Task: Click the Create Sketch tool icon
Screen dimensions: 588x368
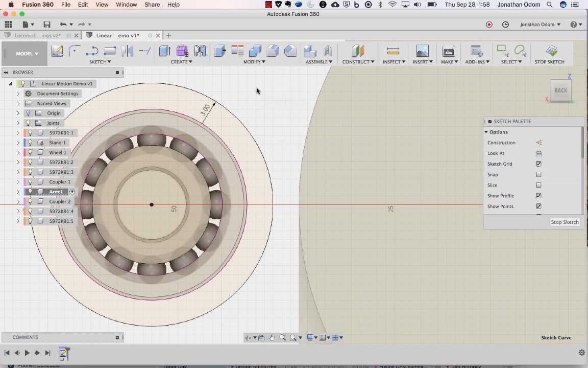Action: [57, 51]
